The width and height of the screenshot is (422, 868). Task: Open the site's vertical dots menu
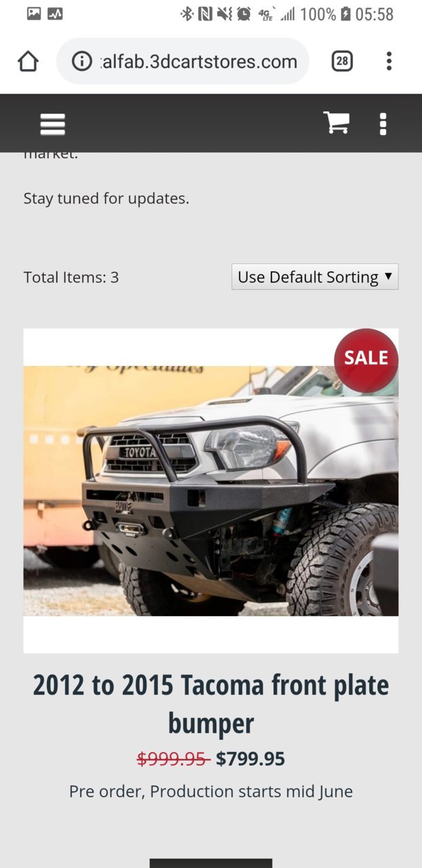tap(383, 124)
